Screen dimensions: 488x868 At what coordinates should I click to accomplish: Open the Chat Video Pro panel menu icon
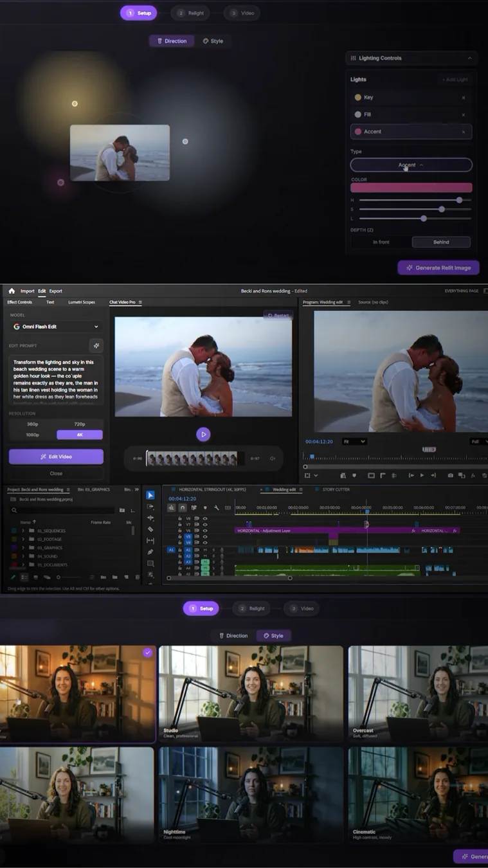point(140,302)
